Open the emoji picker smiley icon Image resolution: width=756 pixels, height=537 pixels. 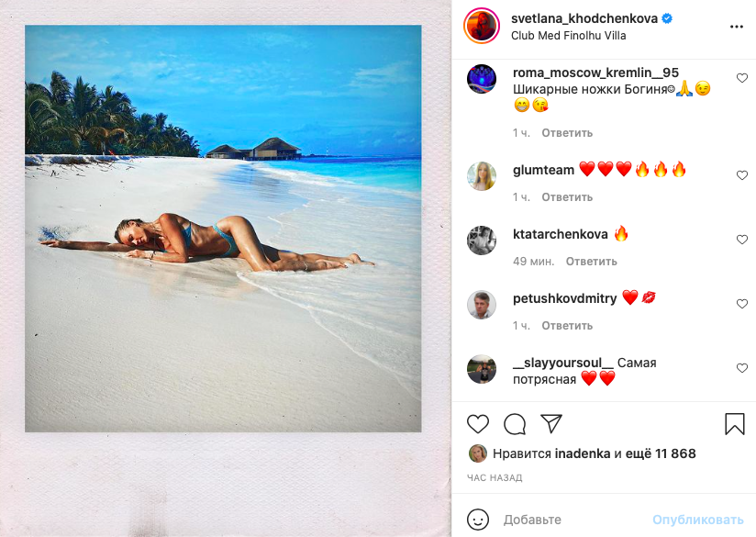[x=478, y=520]
